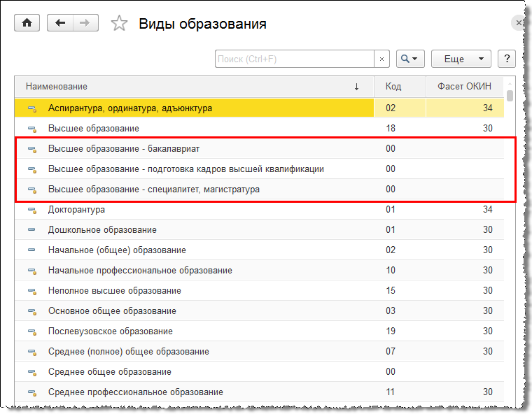Select Высшее образование - подготовка кадров высшей квалификации
Viewport: 532px width, 414px height.
(260, 169)
